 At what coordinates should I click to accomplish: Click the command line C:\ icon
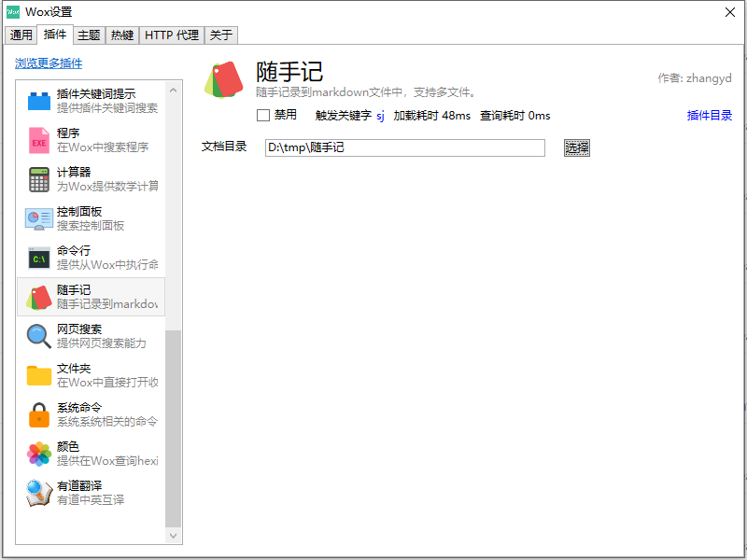click(39, 259)
